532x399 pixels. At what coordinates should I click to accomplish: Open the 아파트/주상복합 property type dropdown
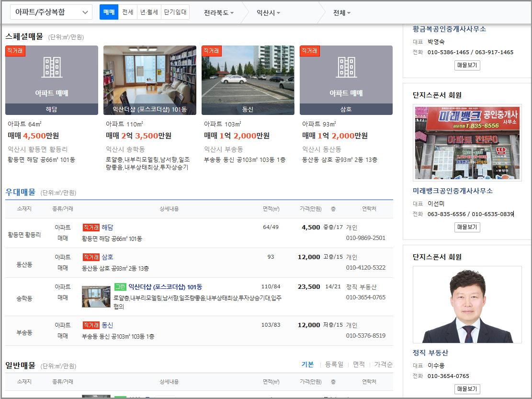pyautogui.click(x=51, y=11)
